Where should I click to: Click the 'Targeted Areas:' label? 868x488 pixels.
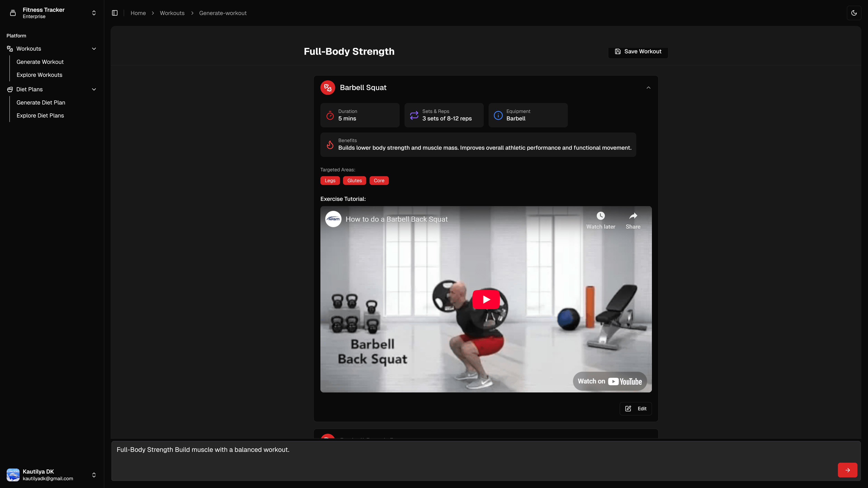coord(338,170)
